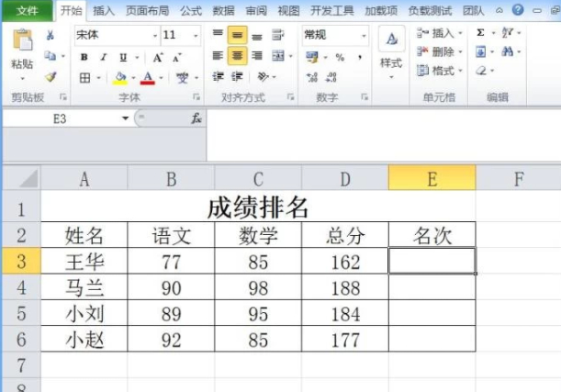The height and width of the screenshot is (392, 561).
Task: Click the text Orientation icon
Action: [264, 76]
